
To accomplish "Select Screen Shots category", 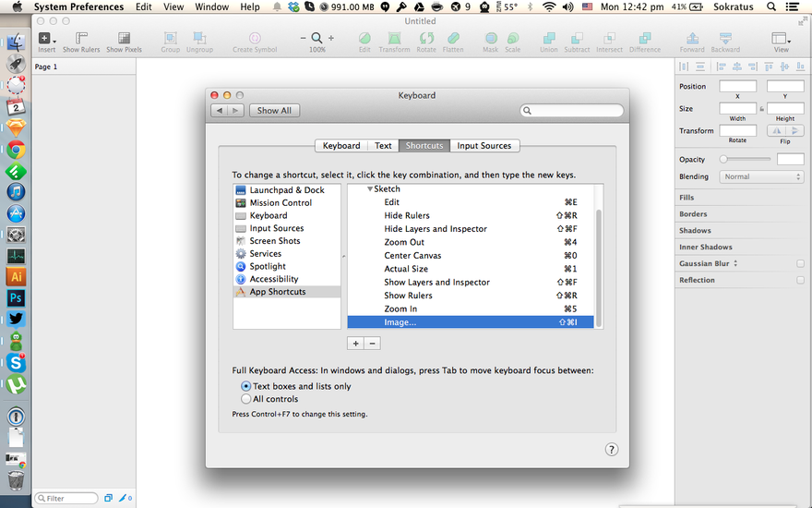I will 287,241.
